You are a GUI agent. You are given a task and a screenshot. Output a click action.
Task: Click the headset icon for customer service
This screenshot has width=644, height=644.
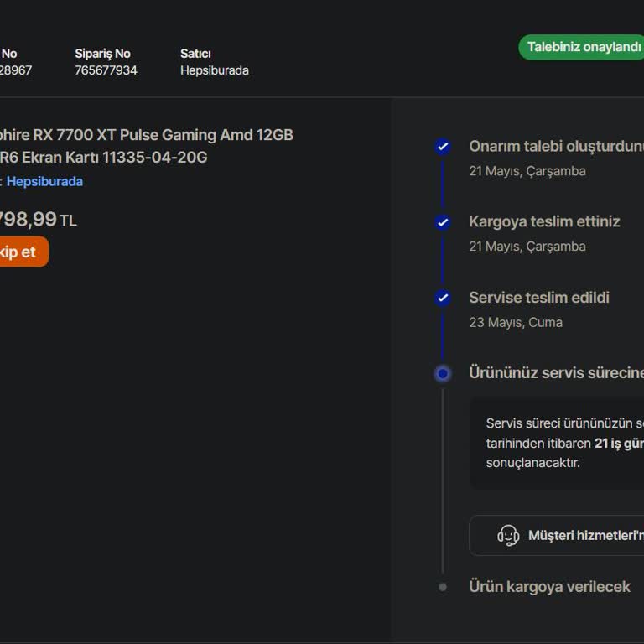tap(508, 535)
